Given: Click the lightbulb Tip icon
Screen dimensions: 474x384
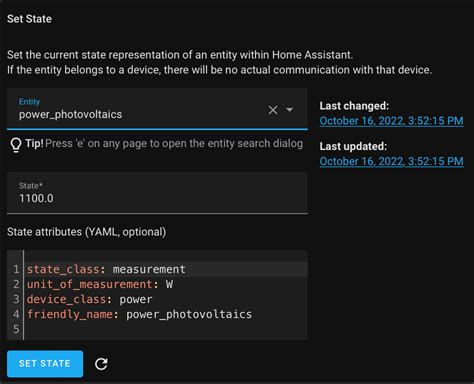Looking at the screenshot, I should pyautogui.click(x=16, y=145).
